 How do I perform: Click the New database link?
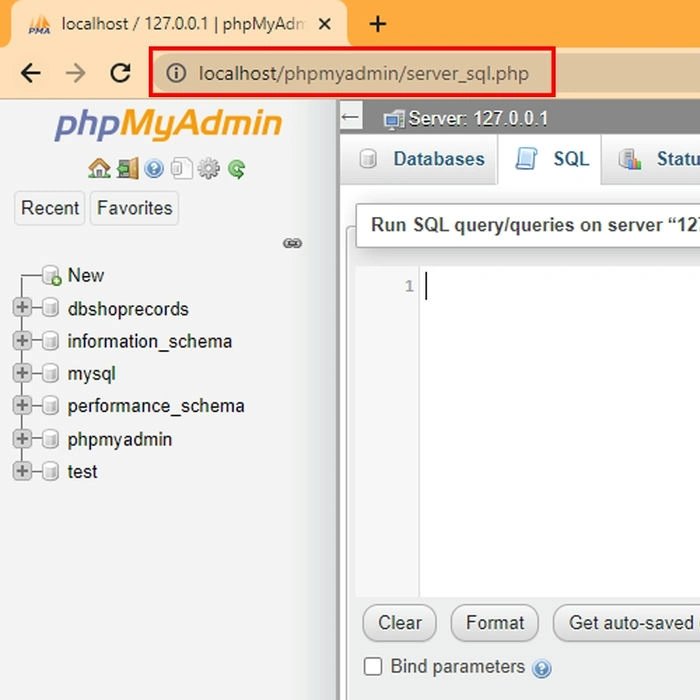pyautogui.click(x=86, y=275)
